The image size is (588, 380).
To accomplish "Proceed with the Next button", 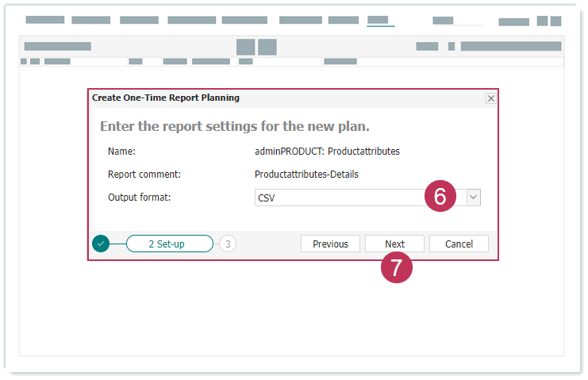I will pos(394,244).
